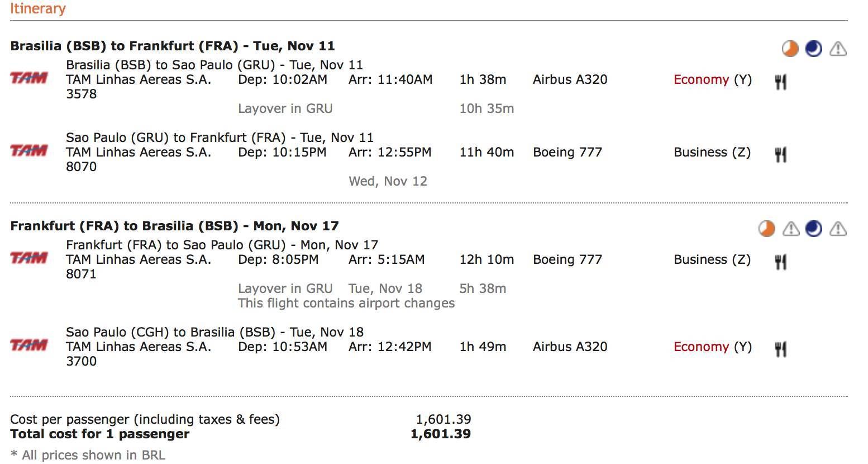The image size is (868, 464).
Task: Click the orange daytime icon on return trip
Action: (766, 229)
